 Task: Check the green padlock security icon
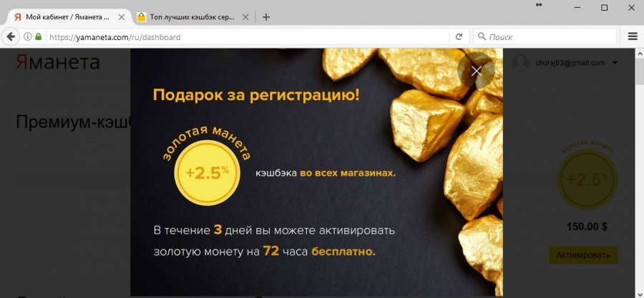point(39,36)
